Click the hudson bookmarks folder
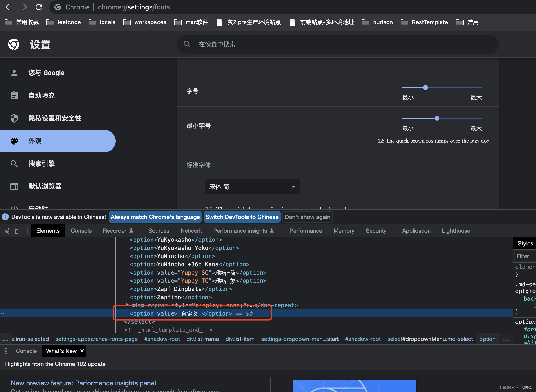The width and height of the screenshot is (536, 392). (x=377, y=22)
